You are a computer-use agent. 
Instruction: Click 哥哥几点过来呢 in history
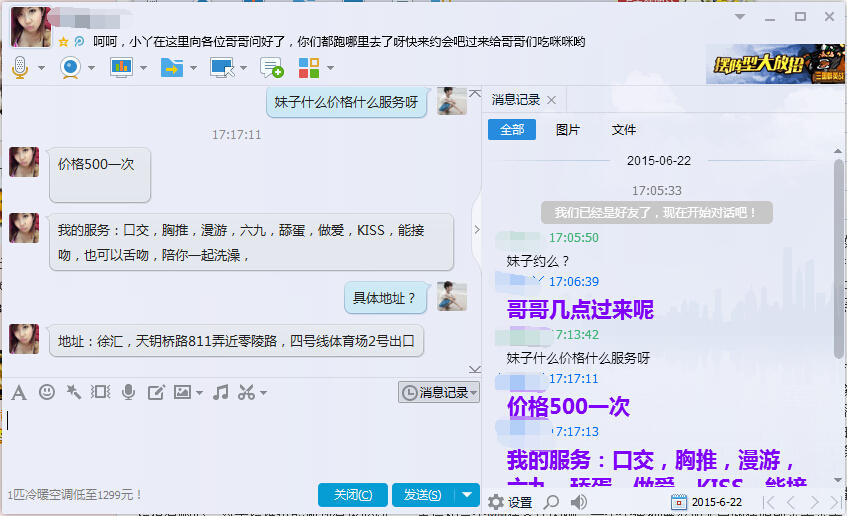click(x=580, y=310)
